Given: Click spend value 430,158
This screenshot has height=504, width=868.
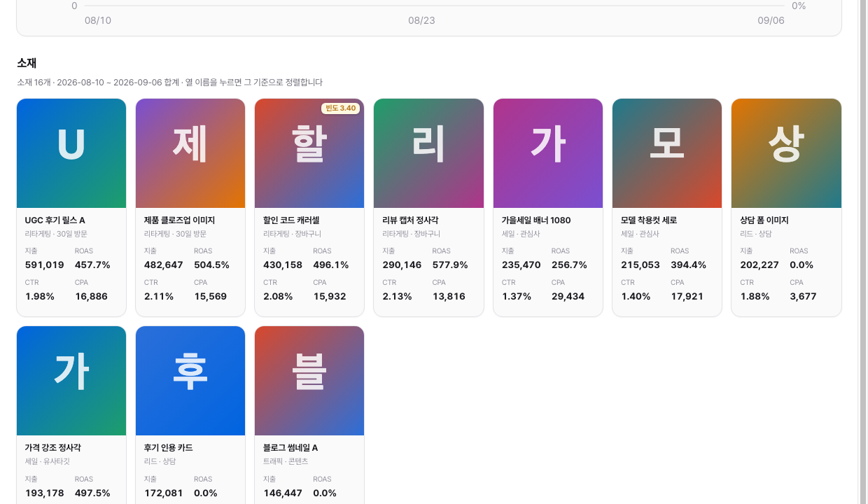Looking at the screenshot, I should pos(283,265).
